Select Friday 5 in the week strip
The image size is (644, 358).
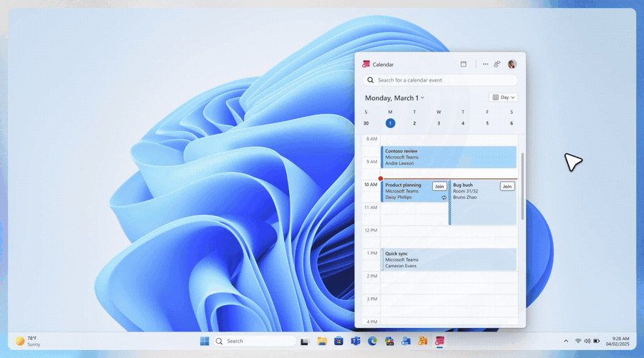coord(487,123)
